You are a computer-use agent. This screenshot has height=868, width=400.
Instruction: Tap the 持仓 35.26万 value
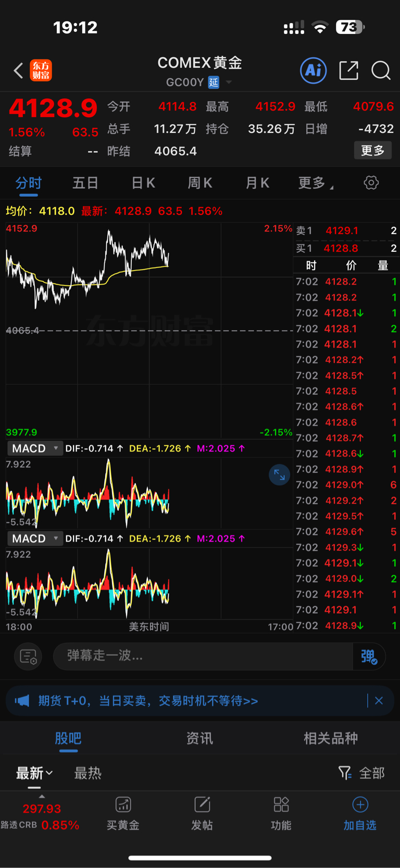coord(271,129)
